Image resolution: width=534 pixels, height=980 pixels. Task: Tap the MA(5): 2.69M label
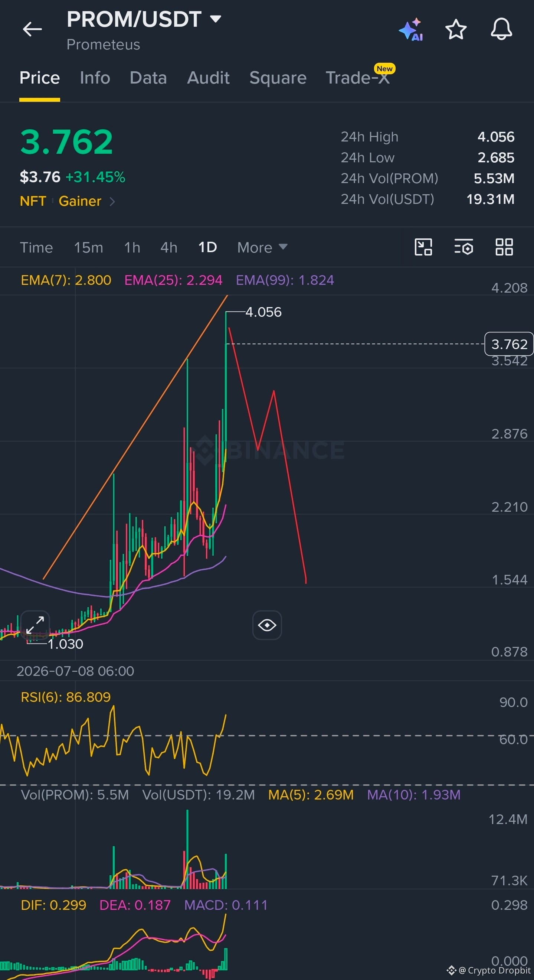(311, 795)
